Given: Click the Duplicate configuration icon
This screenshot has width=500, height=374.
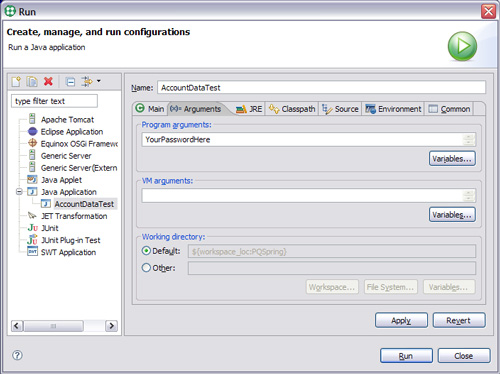Looking at the screenshot, I should tap(32, 82).
